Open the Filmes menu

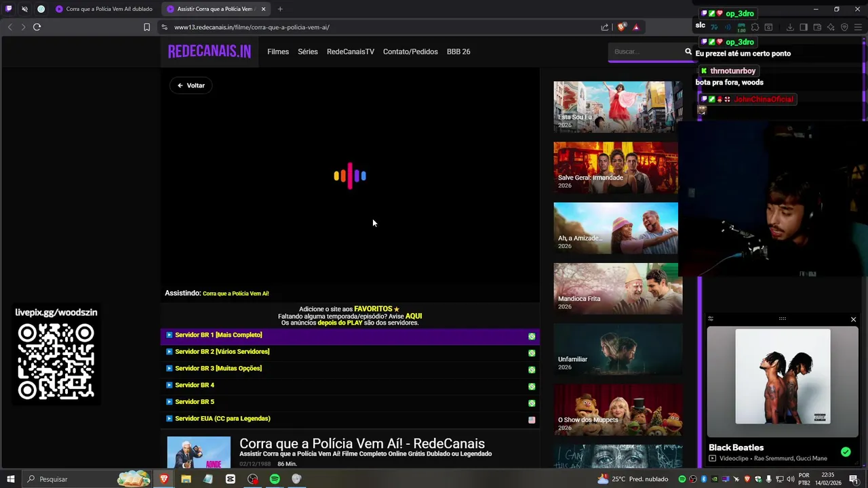pyautogui.click(x=278, y=52)
